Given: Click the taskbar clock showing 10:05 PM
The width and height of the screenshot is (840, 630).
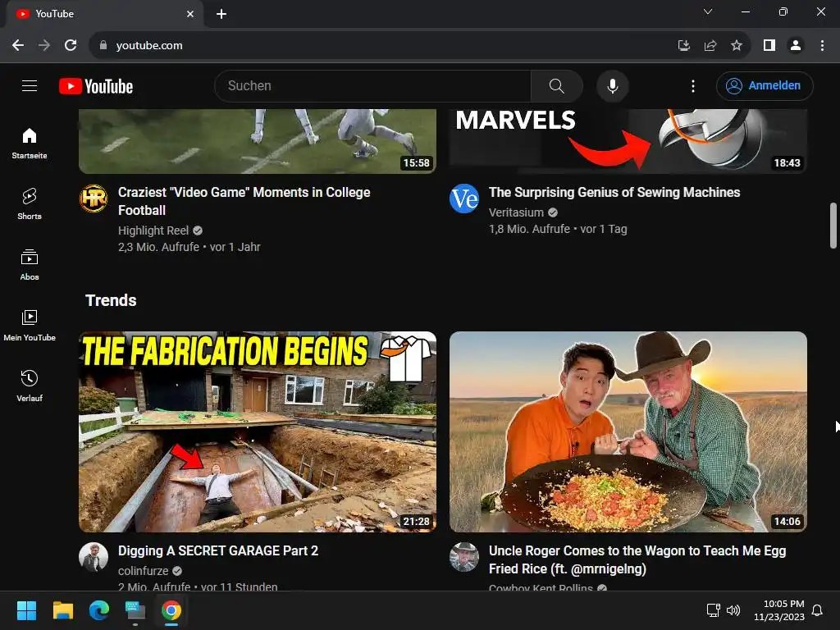Looking at the screenshot, I should (779, 610).
